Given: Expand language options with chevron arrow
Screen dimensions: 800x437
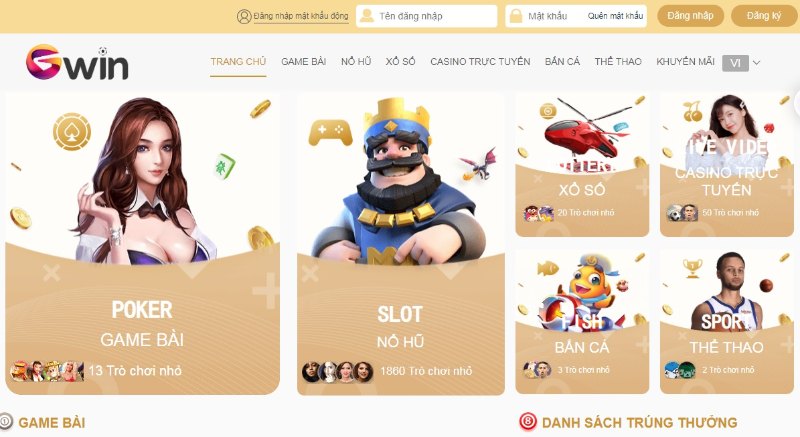Looking at the screenshot, I should pyautogui.click(x=757, y=63).
